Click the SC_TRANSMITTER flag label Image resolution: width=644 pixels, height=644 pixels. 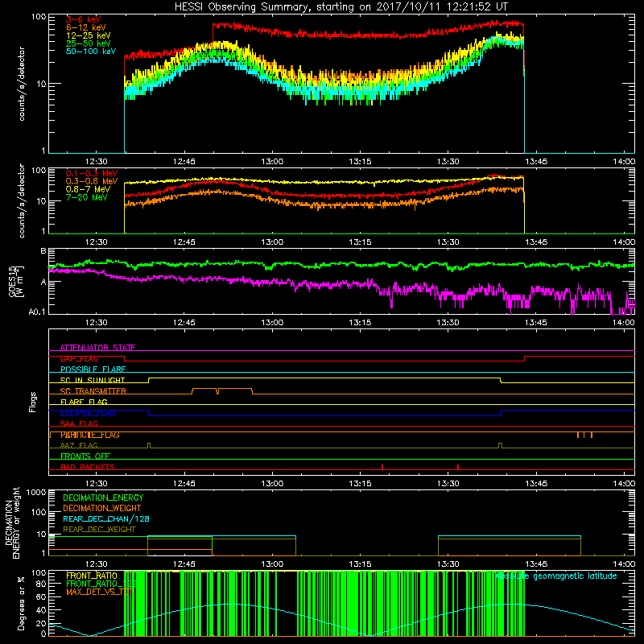coord(93,390)
